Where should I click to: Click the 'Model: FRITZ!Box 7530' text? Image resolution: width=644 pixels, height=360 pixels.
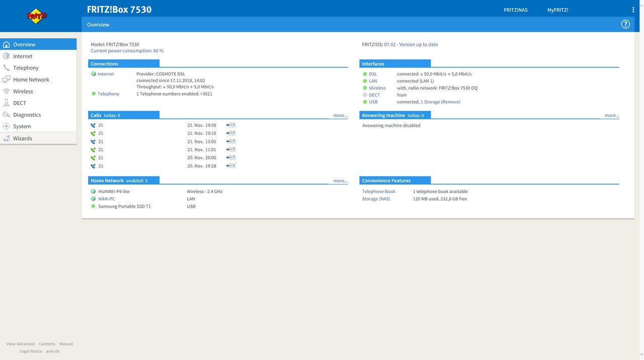(x=115, y=44)
